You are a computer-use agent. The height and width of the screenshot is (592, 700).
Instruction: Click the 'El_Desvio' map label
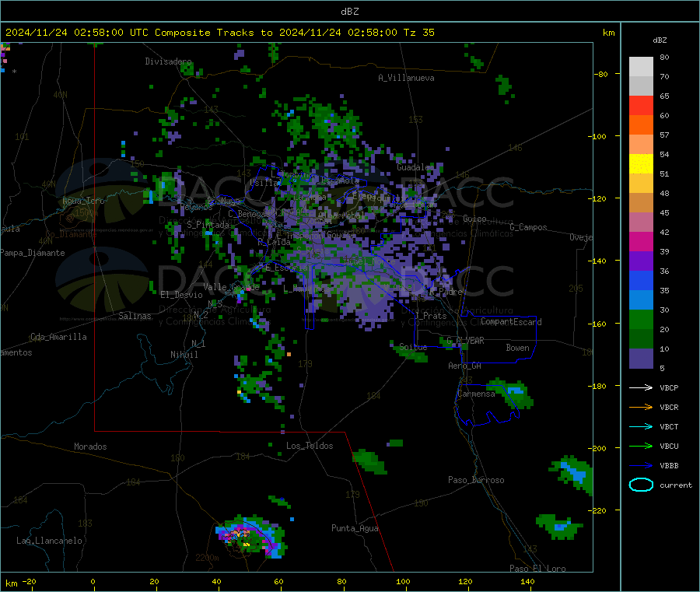click(x=181, y=295)
